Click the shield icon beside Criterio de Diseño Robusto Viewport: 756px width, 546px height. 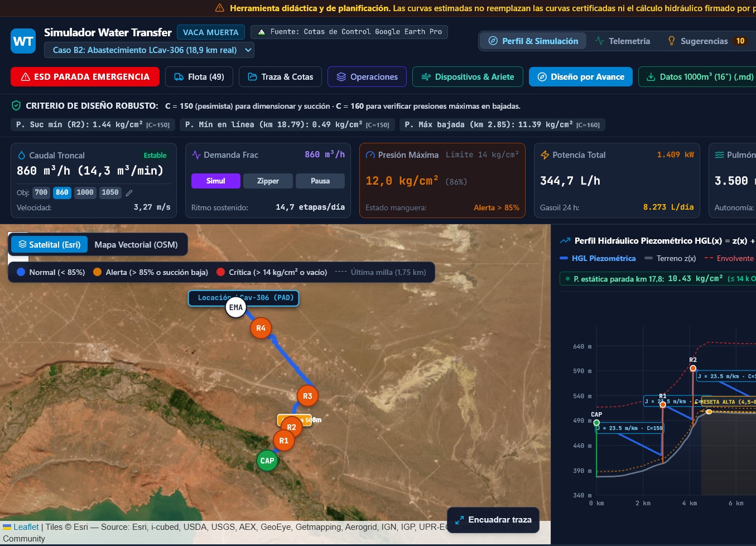pyautogui.click(x=16, y=105)
